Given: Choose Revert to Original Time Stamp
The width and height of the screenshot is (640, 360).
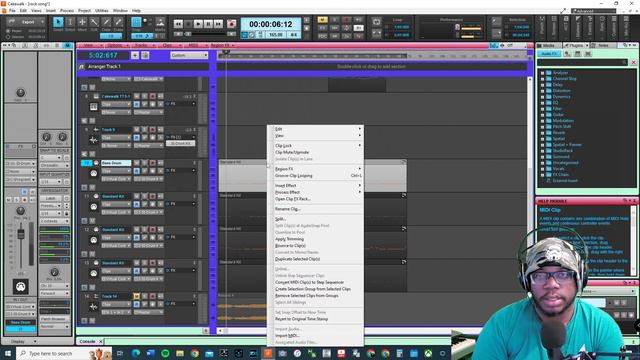Looking at the screenshot, I should tap(301, 319).
